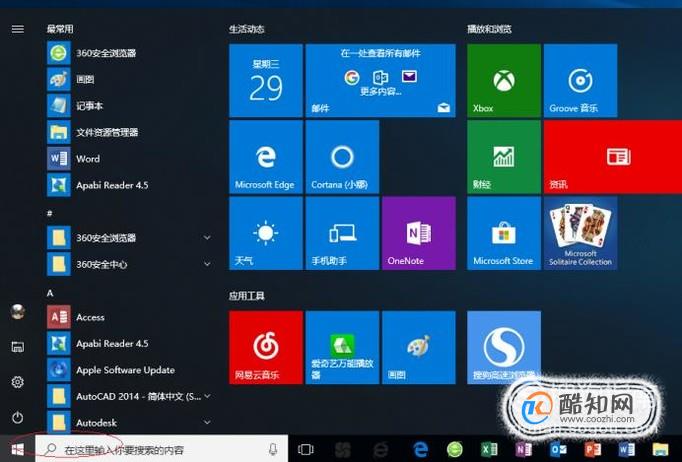Click the A letter group header
The height and width of the screenshot is (462, 682).
(50, 293)
